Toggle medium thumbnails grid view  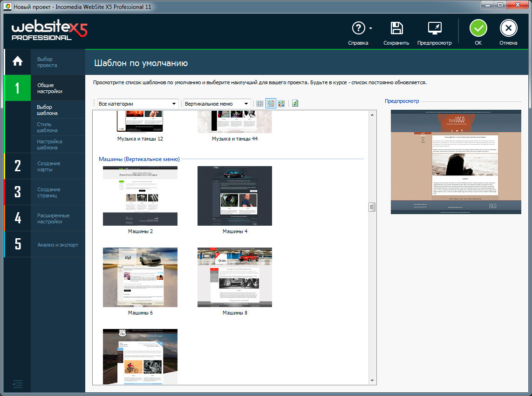click(271, 103)
